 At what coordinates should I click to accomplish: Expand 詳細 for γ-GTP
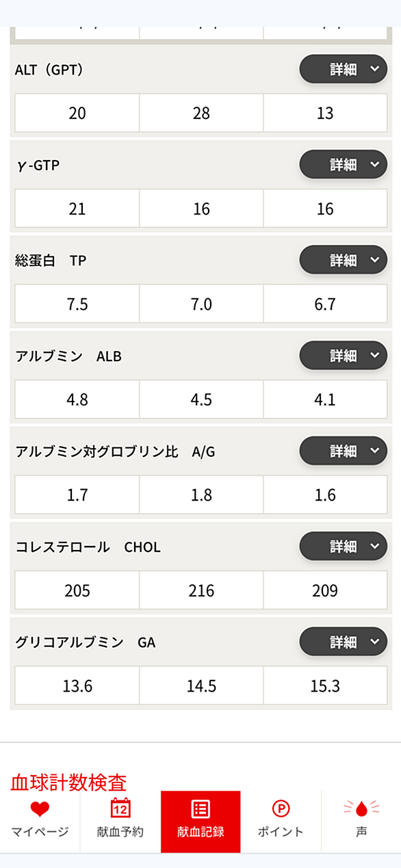(x=344, y=164)
